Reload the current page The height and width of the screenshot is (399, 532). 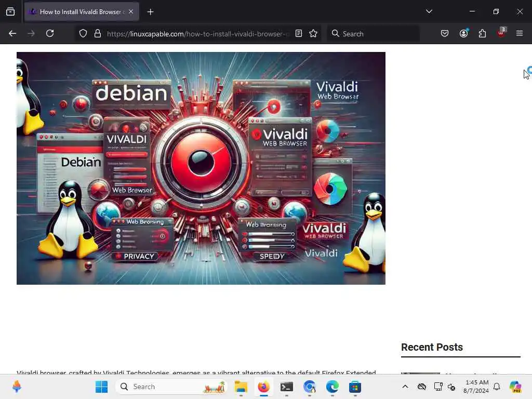tap(50, 34)
